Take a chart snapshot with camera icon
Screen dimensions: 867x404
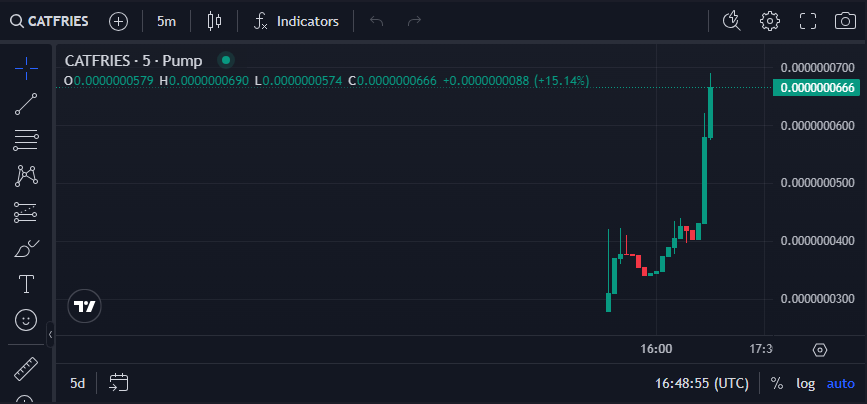click(x=845, y=22)
